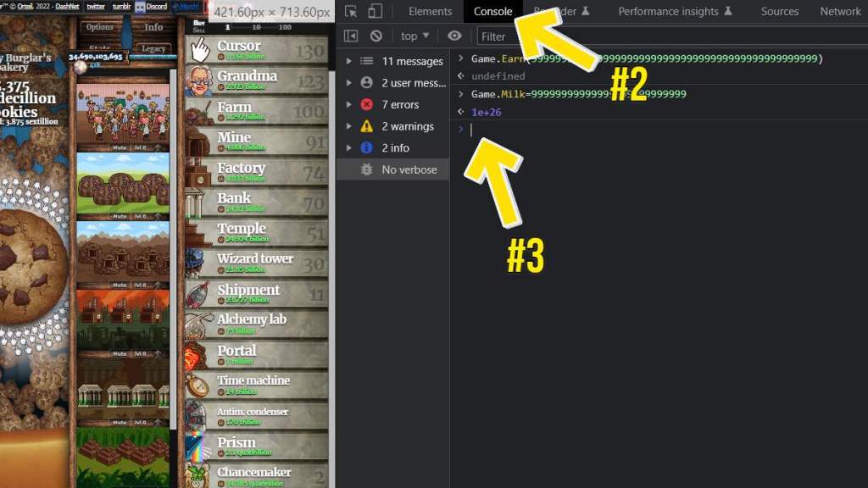Switch store mode to Buy
The height and width of the screenshot is (488, 868).
199,23
